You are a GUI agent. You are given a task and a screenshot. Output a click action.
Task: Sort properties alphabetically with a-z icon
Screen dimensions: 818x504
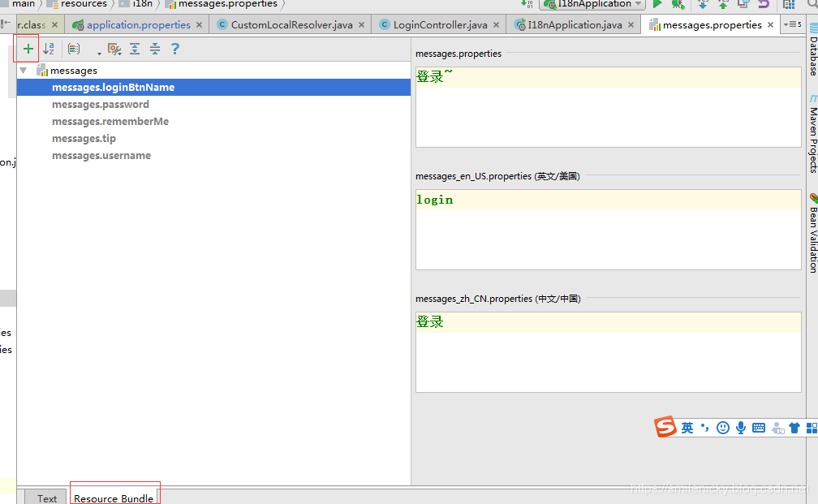coord(49,49)
